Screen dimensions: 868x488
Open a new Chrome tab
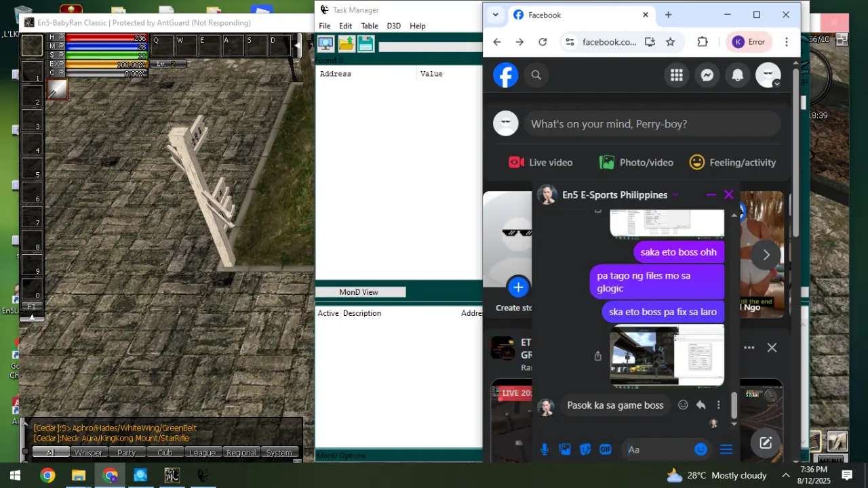[x=669, y=14]
